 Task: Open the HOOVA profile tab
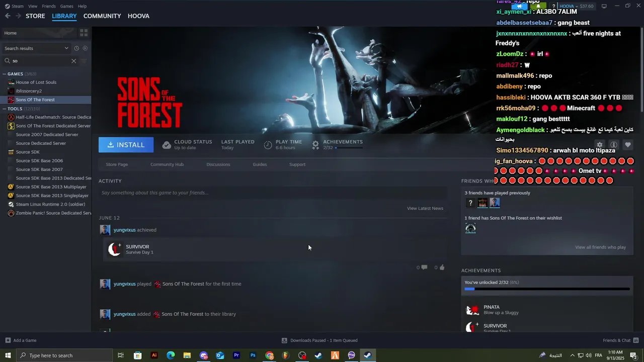click(138, 16)
